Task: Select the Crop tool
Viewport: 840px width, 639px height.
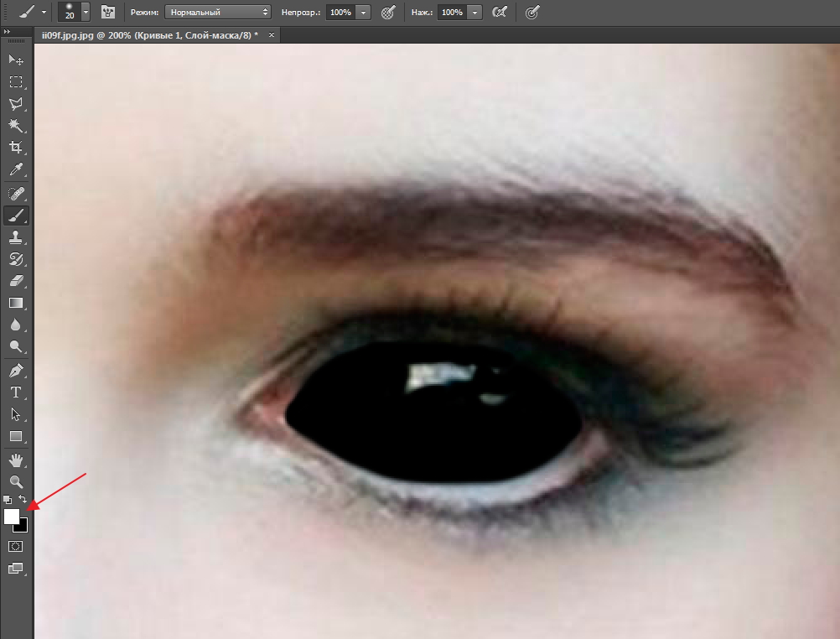Action: (16, 148)
